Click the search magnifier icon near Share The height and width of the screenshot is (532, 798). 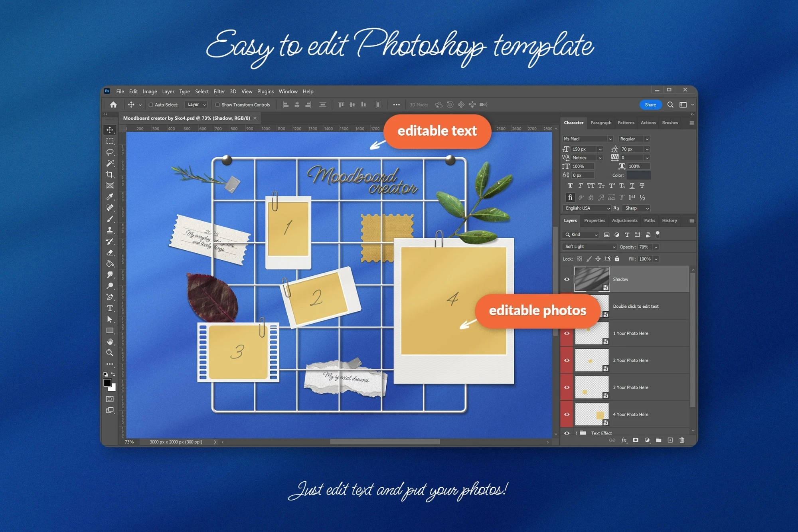(x=670, y=105)
